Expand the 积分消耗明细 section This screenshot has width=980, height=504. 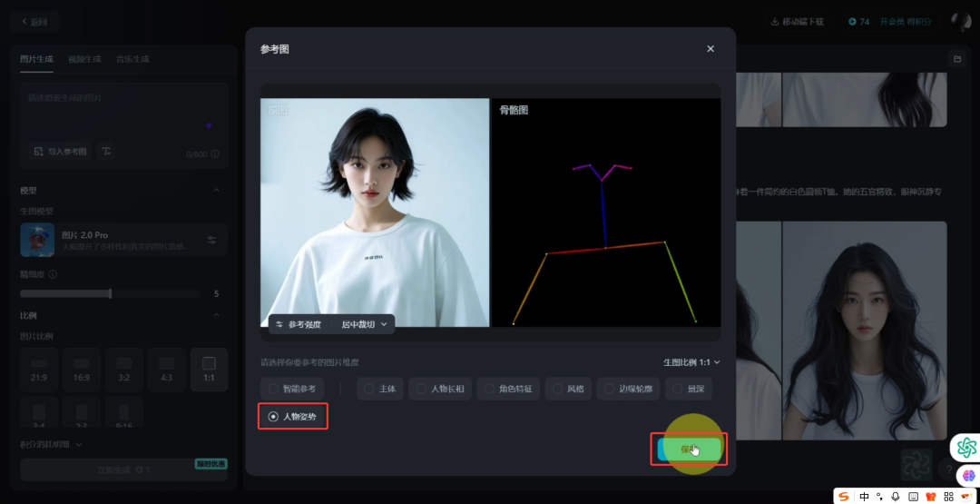[x=51, y=445]
